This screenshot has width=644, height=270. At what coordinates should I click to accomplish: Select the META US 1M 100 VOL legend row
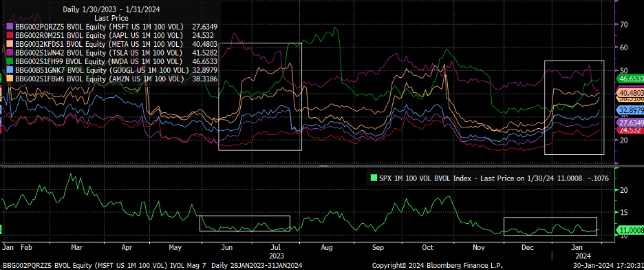[x=113, y=44]
